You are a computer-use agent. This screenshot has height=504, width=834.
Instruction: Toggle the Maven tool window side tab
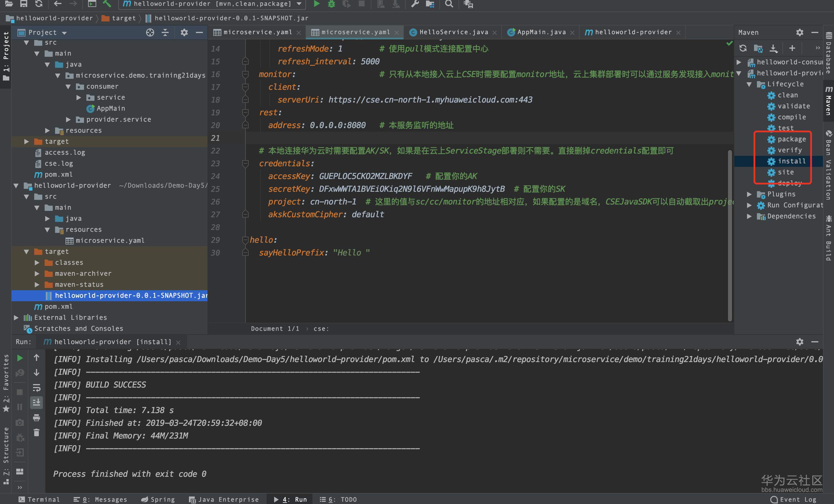828,101
